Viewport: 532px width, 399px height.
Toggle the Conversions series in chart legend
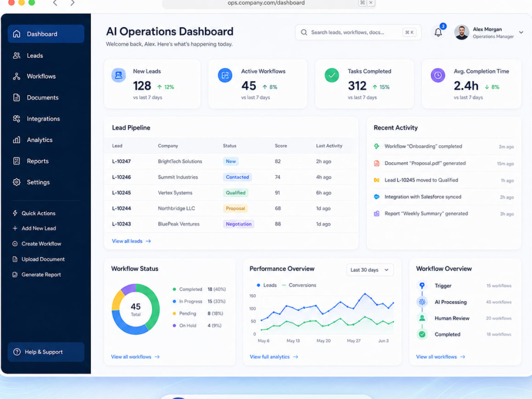click(x=299, y=285)
